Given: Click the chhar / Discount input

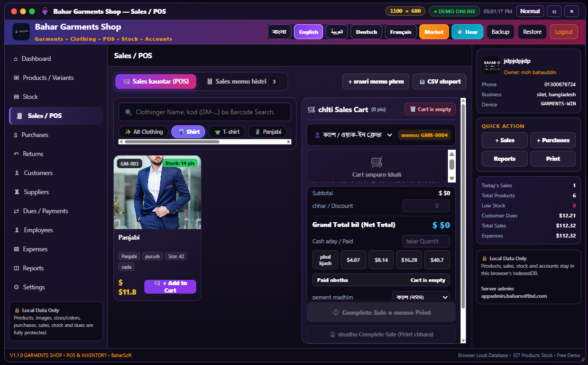Looking at the screenshot, I should tap(426, 206).
